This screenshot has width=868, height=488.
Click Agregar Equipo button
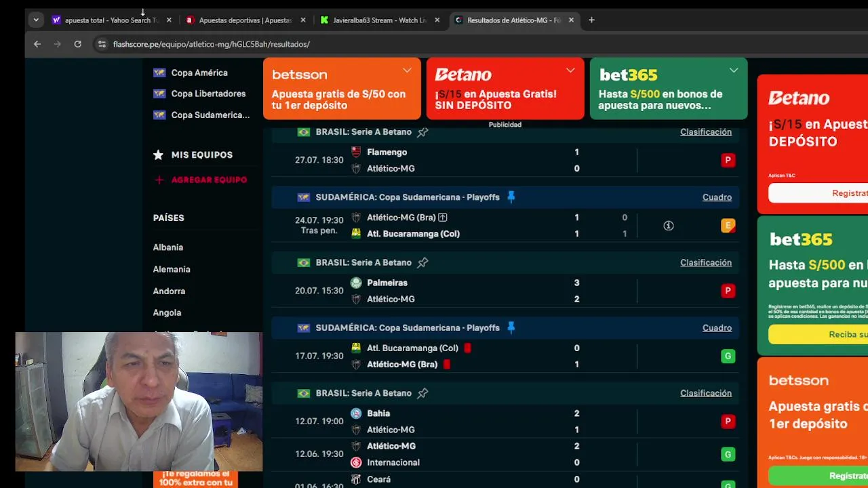pos(200,180)
